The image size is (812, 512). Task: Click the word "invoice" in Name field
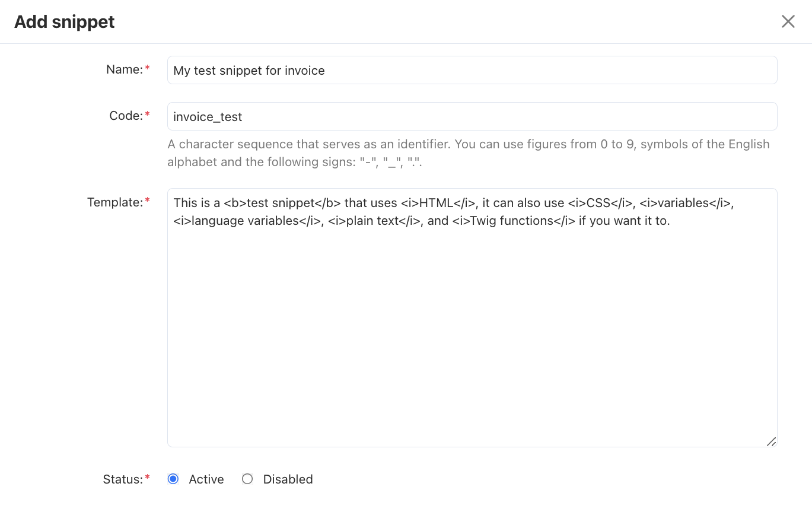[x=305, y=71]
